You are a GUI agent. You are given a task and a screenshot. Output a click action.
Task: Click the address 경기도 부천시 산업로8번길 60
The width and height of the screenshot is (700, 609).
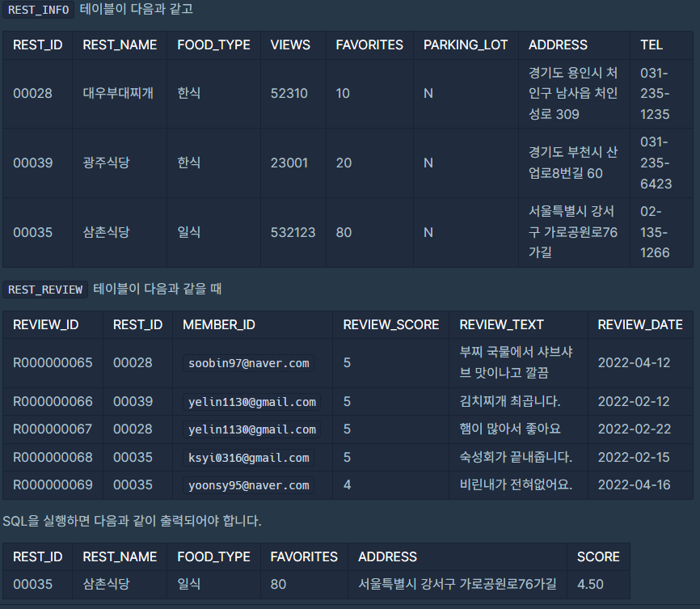[573, 163]
